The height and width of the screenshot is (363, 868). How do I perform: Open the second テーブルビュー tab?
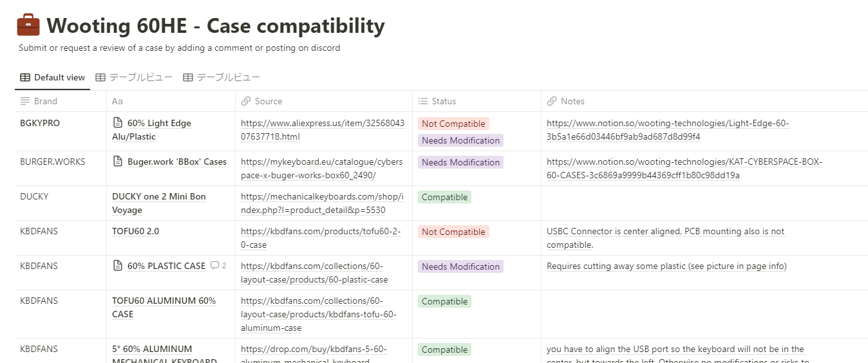(134, 77)
